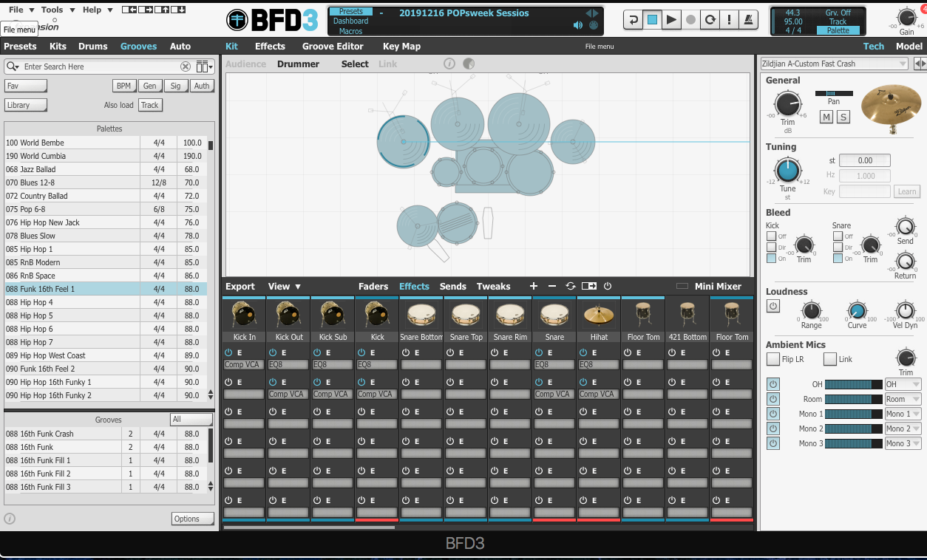Click the transport record button

[690, 20]
